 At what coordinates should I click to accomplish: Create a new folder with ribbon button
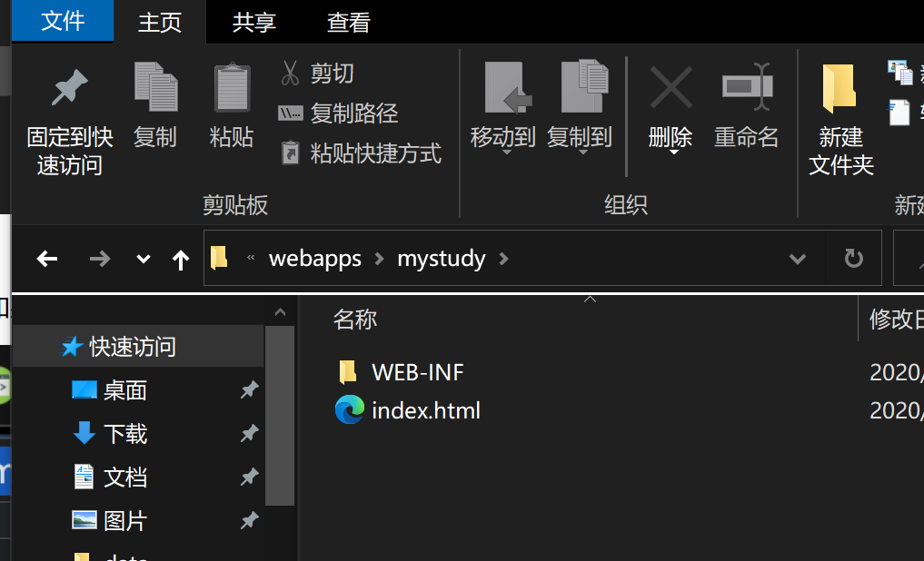click(840, 116)
